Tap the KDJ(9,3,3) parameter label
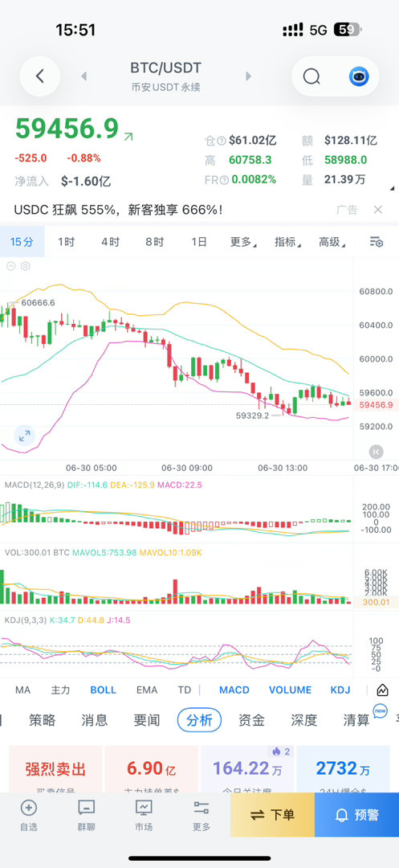 pyautogui.click(x=27, y=620)
